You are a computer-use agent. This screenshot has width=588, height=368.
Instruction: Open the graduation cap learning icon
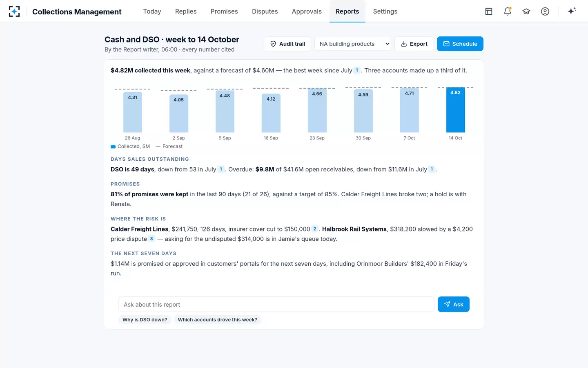click(x=526, y=11)
